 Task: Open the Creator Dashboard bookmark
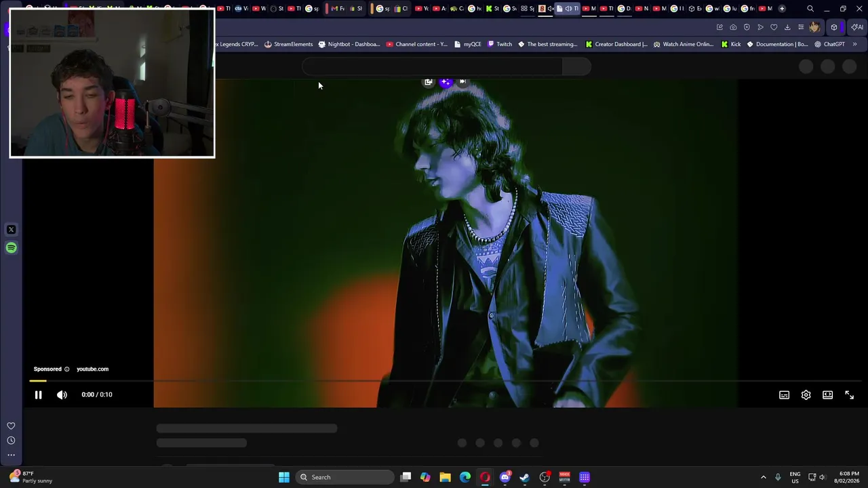tap(616, 44)
